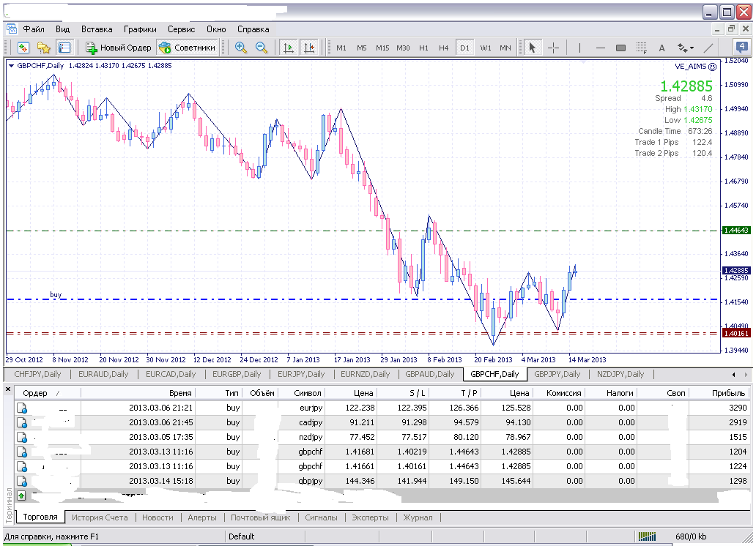Click the application icon in menu bar

point(11,29)
